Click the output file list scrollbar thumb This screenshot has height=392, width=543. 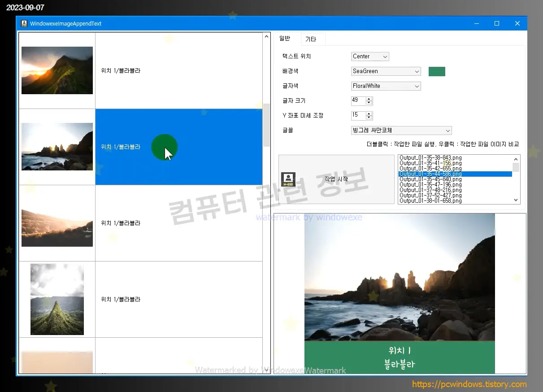point(516,167)
